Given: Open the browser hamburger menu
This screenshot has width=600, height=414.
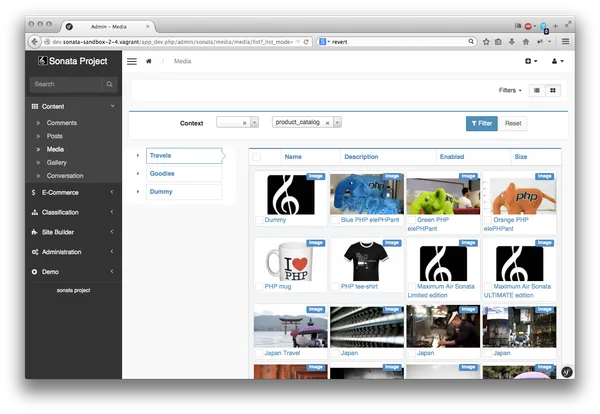Looking at the screenshot, I should coord(567,41).
